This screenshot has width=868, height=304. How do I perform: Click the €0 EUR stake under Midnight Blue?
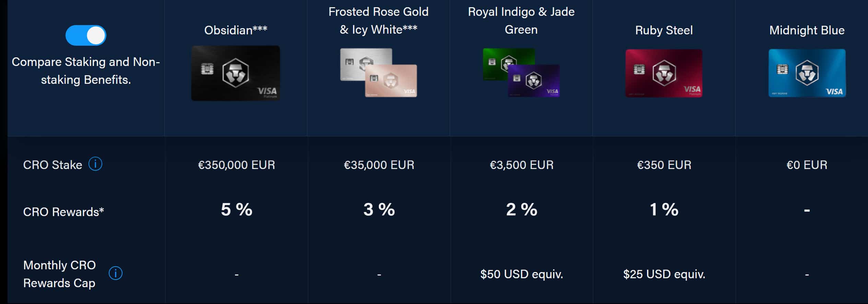coord(807,165)
